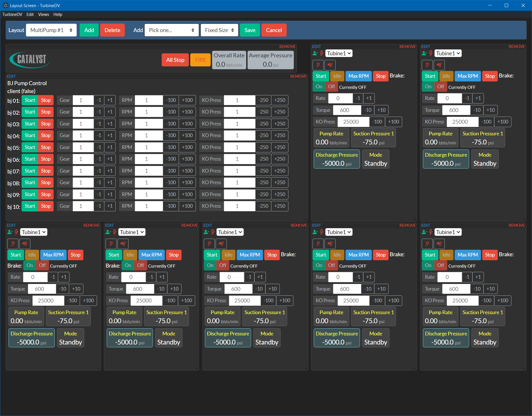Image resolution: width=532 pixels, height=416 pixels.
Task: Click the green operator icon in the bottom-center panel
Action: coord(206,232)
